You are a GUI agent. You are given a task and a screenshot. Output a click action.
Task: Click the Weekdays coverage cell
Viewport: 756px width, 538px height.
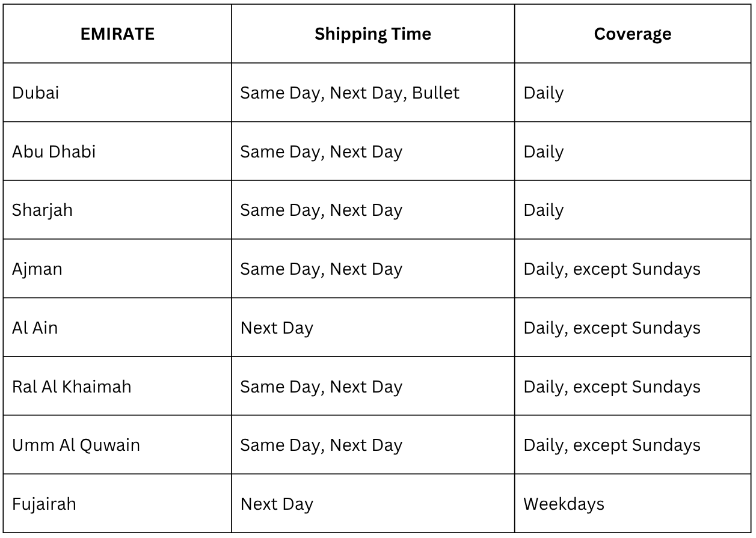tap(564, 504)
